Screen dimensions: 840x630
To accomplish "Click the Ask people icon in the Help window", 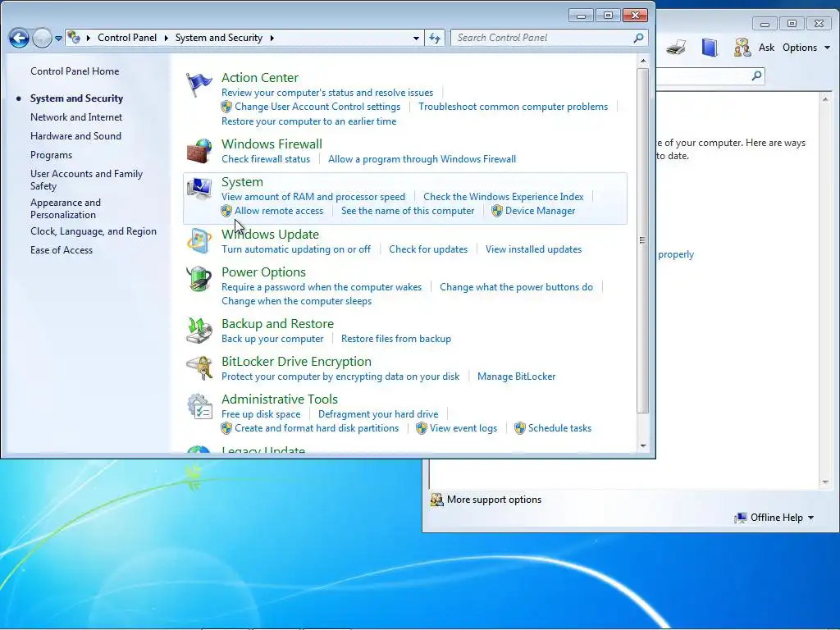I will click(742, 48).
